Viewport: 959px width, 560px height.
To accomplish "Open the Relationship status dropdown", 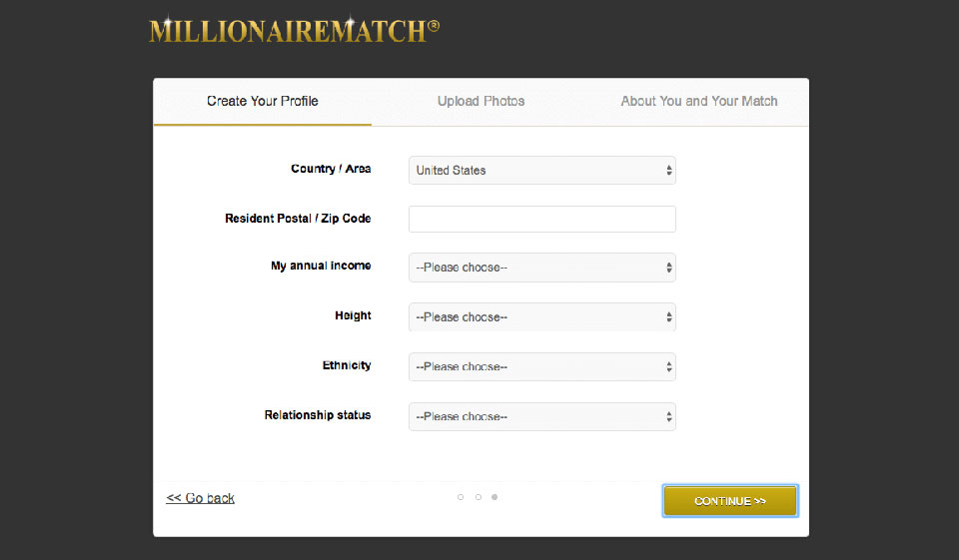I will pos(541,416).
